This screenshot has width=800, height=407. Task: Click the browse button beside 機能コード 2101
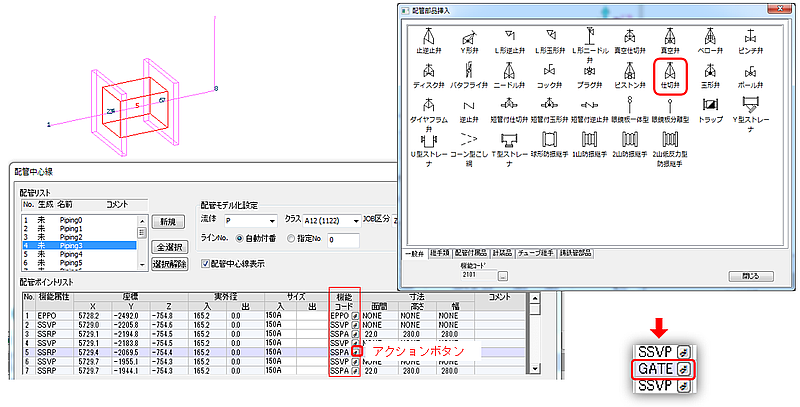coord(503,276)
